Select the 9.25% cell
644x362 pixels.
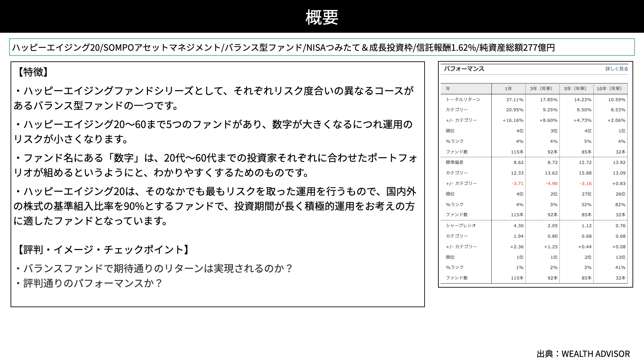(550, 110)
